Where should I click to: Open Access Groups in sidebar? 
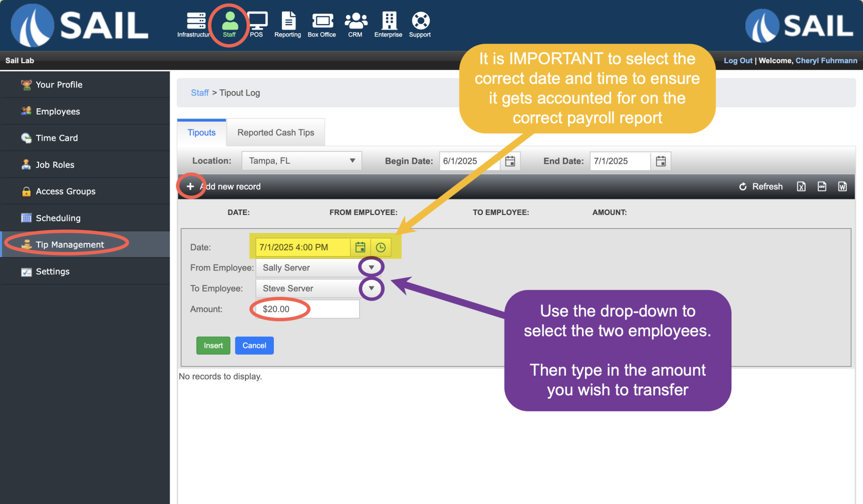(85, 191)
